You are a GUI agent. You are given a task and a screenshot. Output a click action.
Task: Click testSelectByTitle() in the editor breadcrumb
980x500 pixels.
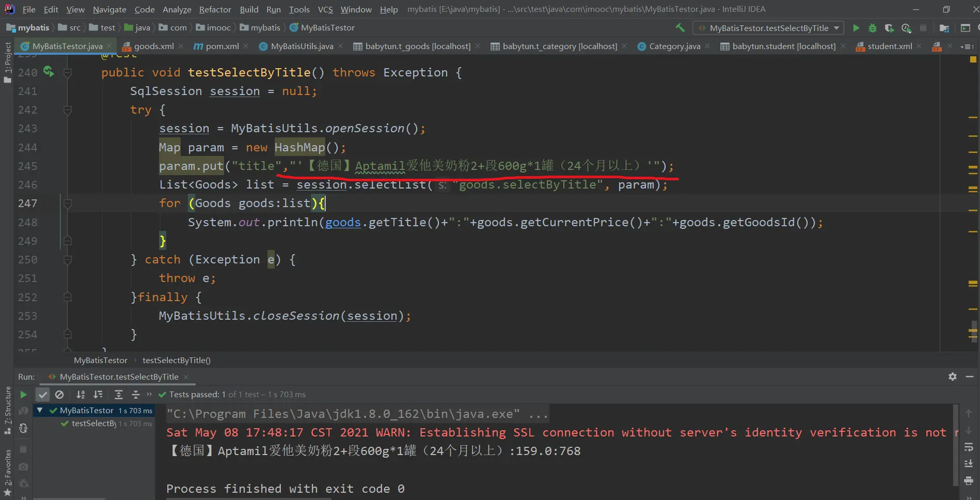pos(176,360)
